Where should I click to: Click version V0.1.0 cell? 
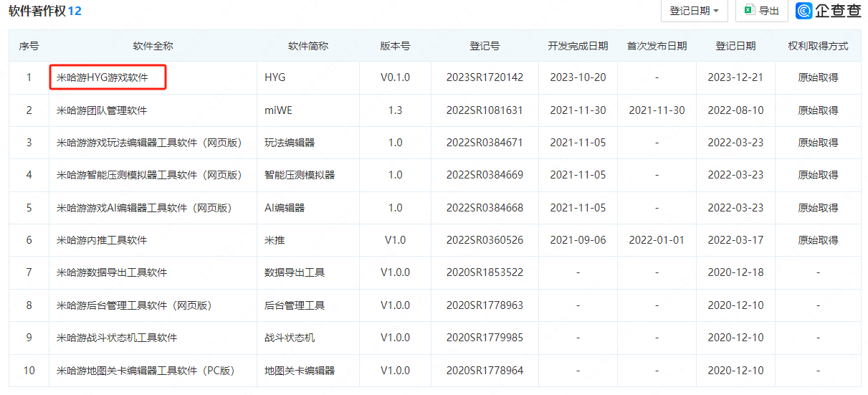coord(395,77)
